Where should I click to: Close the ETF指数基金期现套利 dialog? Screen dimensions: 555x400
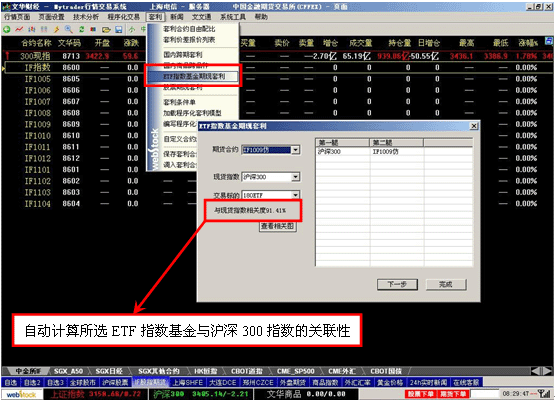(x=474, y=126)
